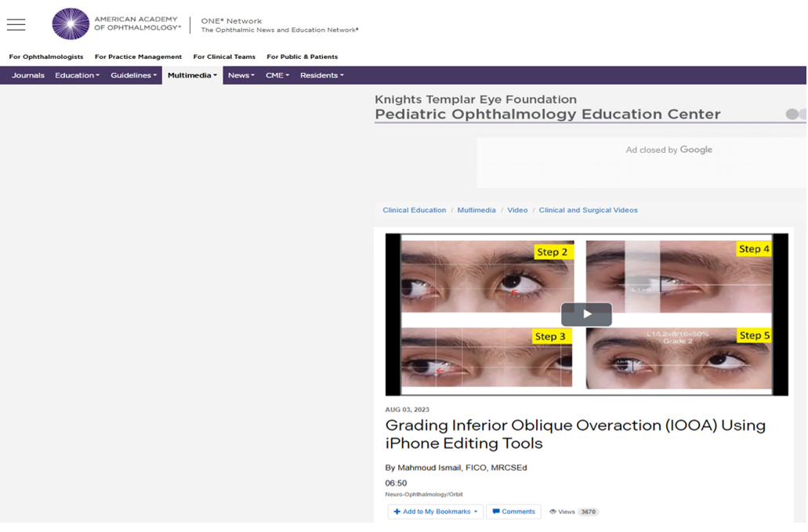Select the For Ophthalmologists tab

point(46,56)
